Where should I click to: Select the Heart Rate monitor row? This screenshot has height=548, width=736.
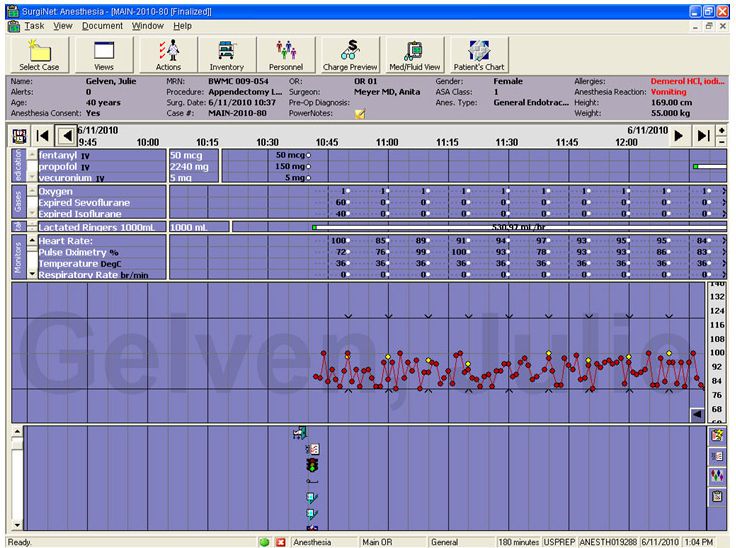[x=102, y=241]
